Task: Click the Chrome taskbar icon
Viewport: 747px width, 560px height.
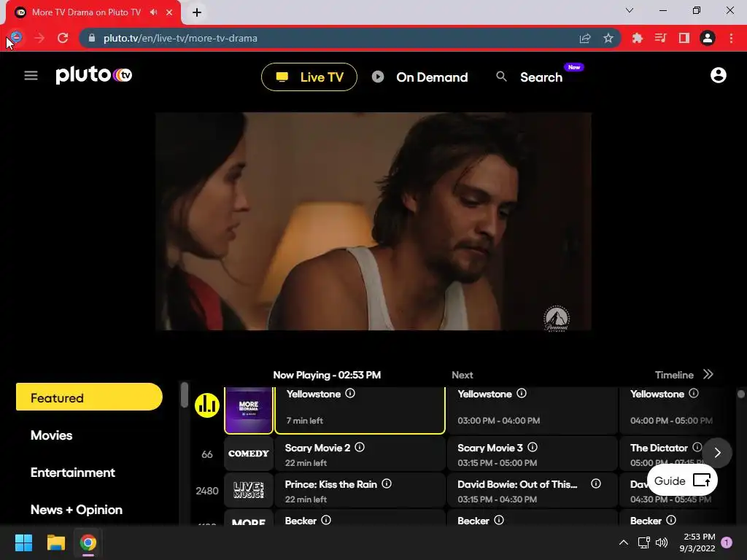Action: [88, 542]
